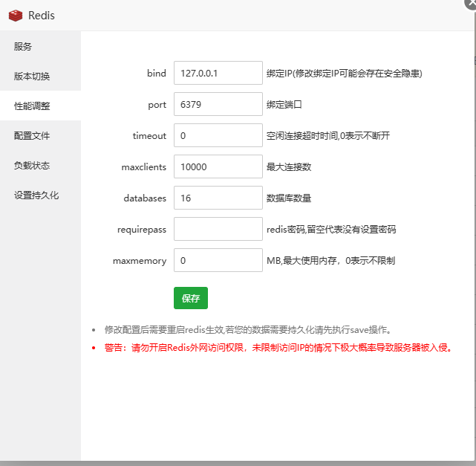Click the 'bind' label
The height and width of the screenshot is (466, 476).
157,74
